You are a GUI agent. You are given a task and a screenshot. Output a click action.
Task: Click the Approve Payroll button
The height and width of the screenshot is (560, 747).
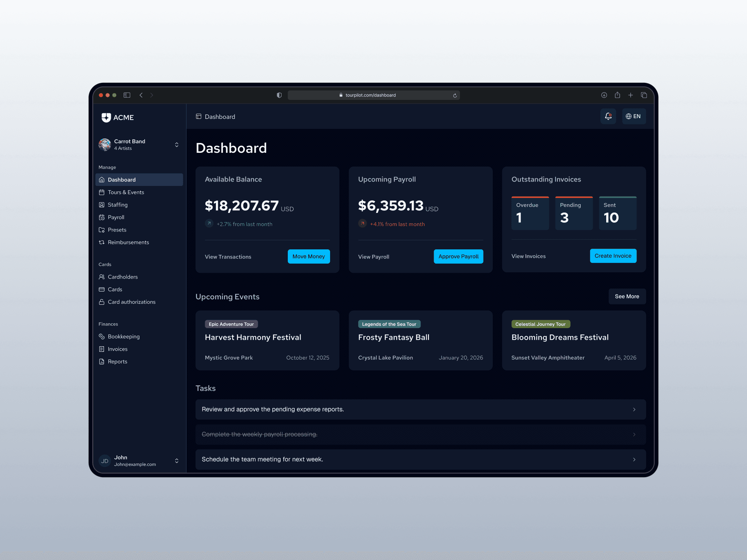tap(458, 256)
